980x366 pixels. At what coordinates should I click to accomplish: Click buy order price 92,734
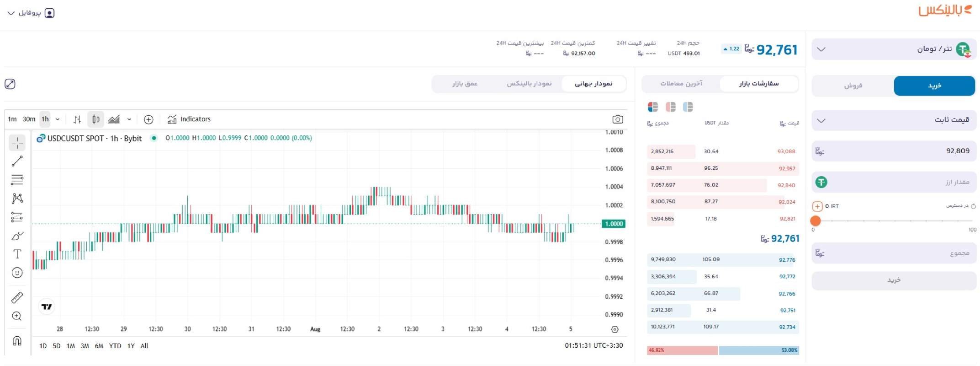coord(787,327)
